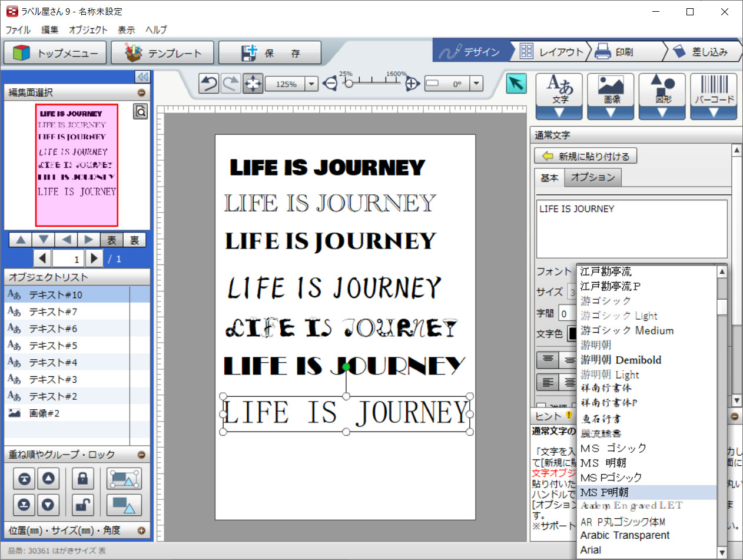Click the テンプレート button

tap(162, 53)
